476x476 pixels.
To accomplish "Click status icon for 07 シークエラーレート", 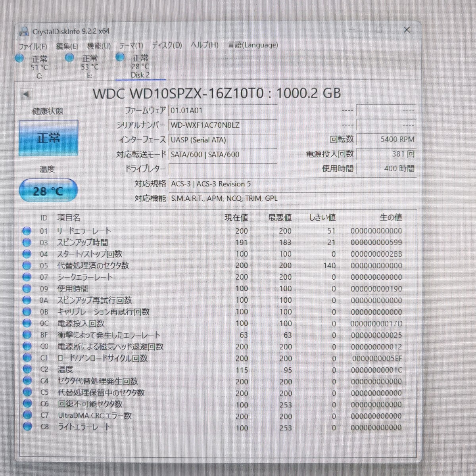I will click(27, 277).
